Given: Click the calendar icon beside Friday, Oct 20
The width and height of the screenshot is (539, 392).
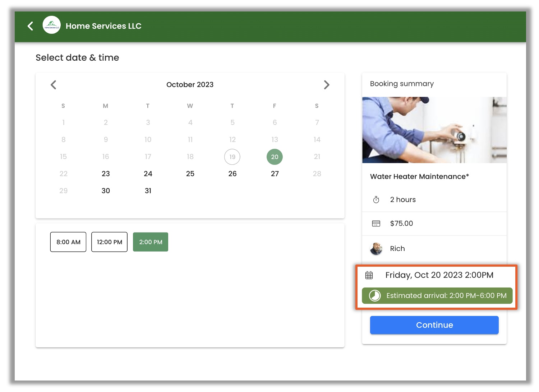Looking at the screenshot, I should (x=369, y=275).
